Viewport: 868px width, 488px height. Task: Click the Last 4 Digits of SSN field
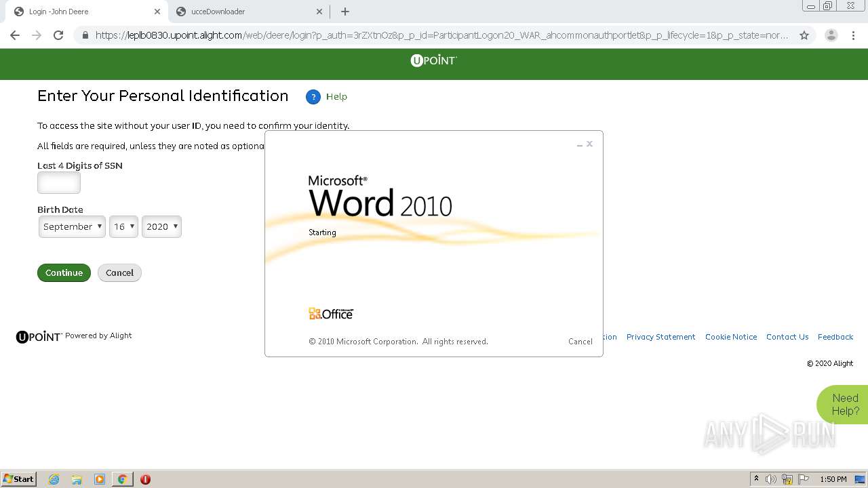(x=59, y=183)
